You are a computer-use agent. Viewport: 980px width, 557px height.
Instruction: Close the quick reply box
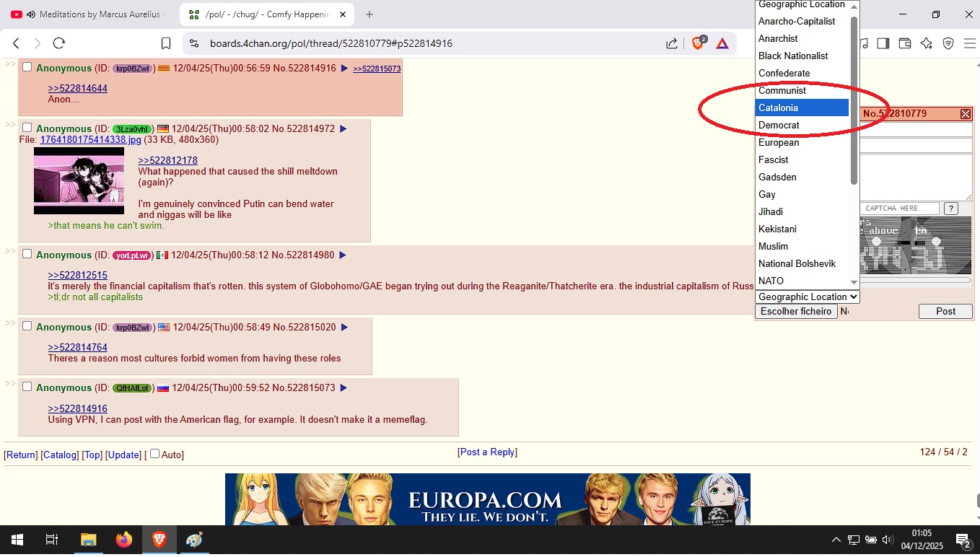point(966,114)
